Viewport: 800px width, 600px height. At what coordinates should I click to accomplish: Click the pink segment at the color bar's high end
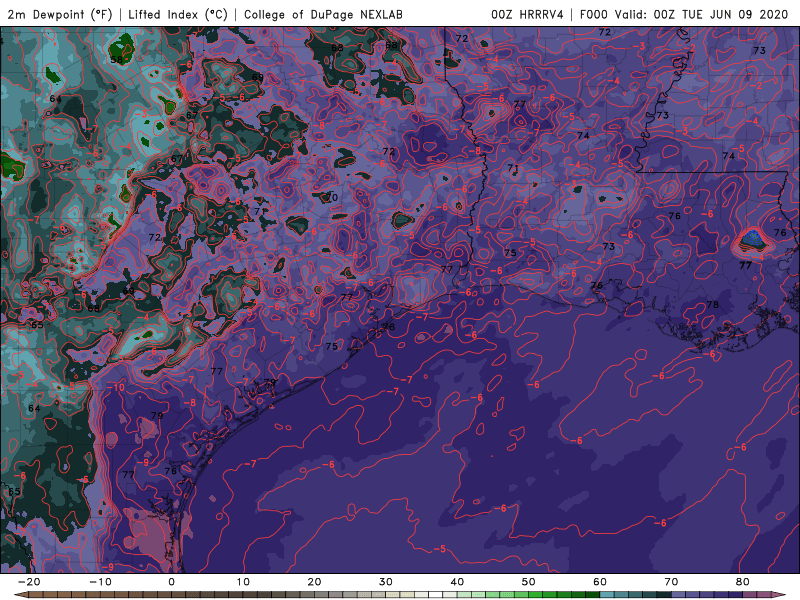click(778, 595)
